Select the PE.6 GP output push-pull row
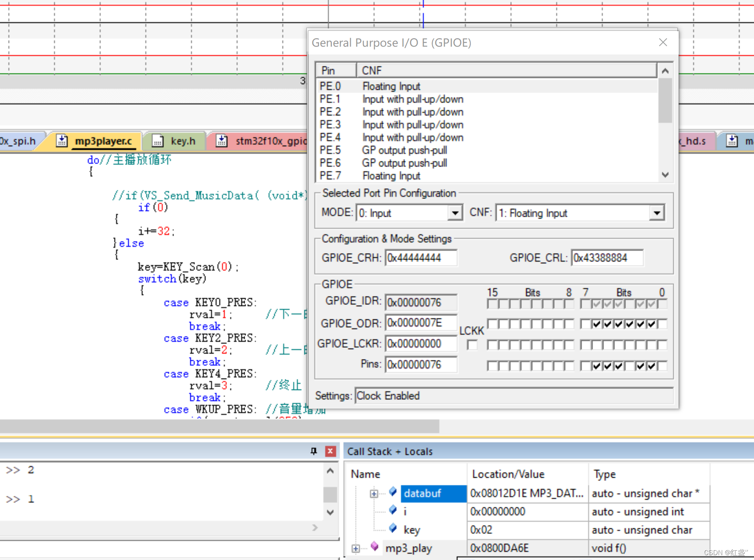Screen dimensions: 754x560 coord(487,163)
